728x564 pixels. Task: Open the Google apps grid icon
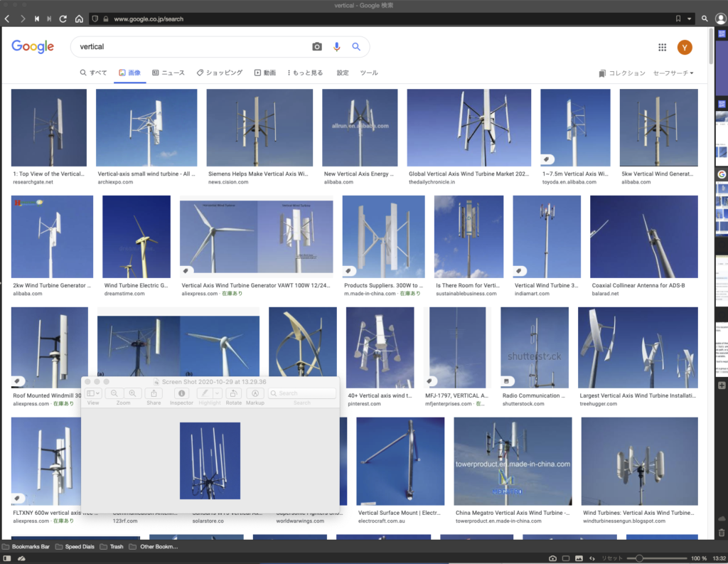[662, 48]
